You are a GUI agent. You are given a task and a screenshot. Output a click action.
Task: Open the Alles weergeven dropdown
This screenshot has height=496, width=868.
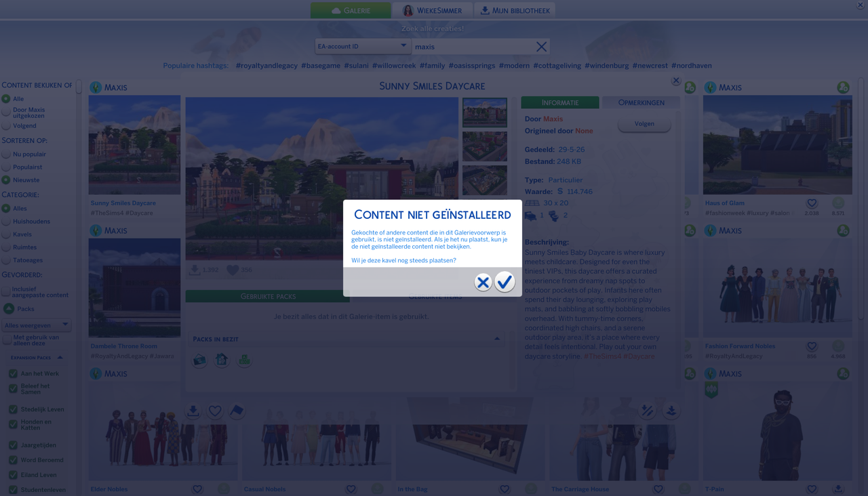click(37, 325)
